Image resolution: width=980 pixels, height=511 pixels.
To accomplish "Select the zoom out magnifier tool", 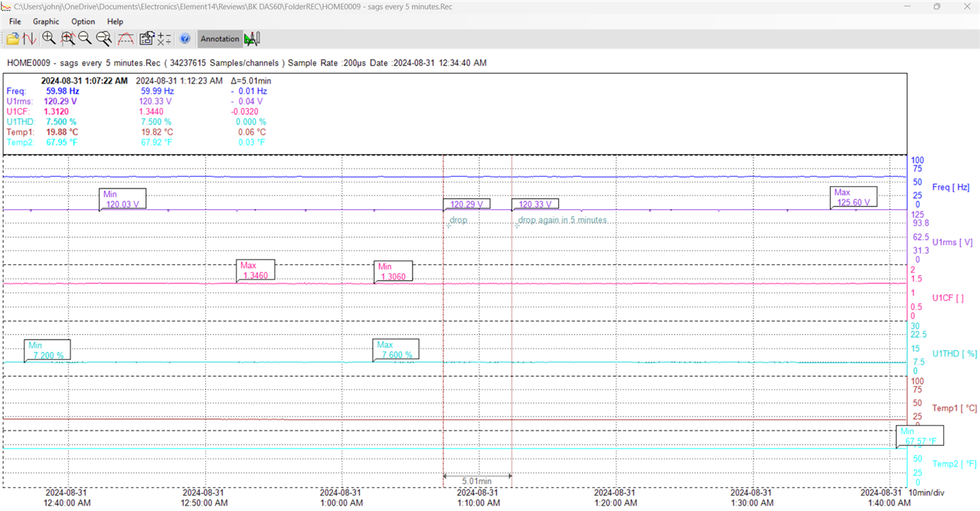I will 85,38.
